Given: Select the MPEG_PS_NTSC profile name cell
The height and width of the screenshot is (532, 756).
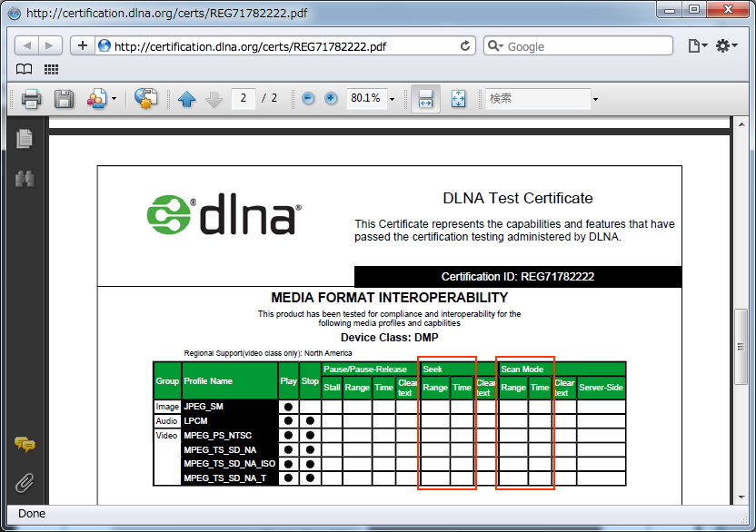Looking at the screenshot, I should click(230, 436).
